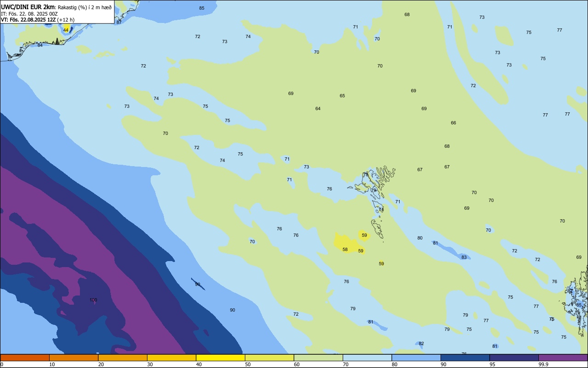This screenshot has height=368, width=588.
Task: Click the navy 95–99.9 legend swatch
Action: pos(514,357)
